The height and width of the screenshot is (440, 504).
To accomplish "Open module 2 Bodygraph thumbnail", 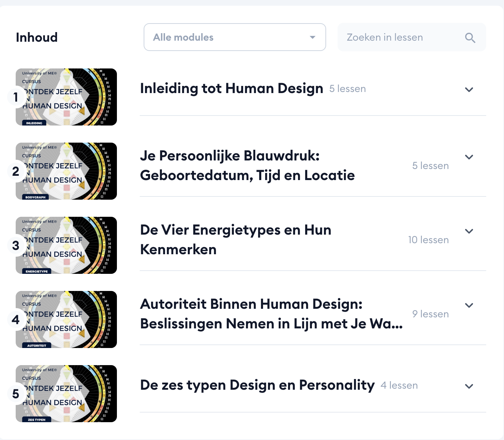I will tap(66, 171).
